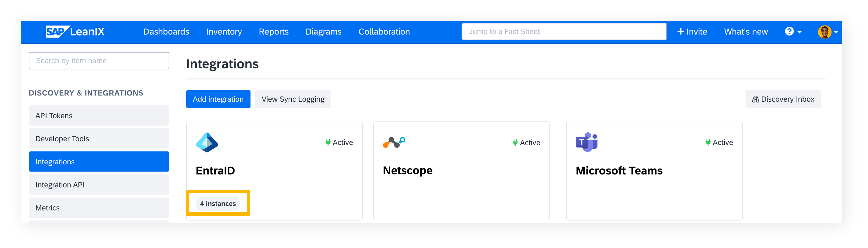Expand the user account dropdown arrow

tap(836, 32)
